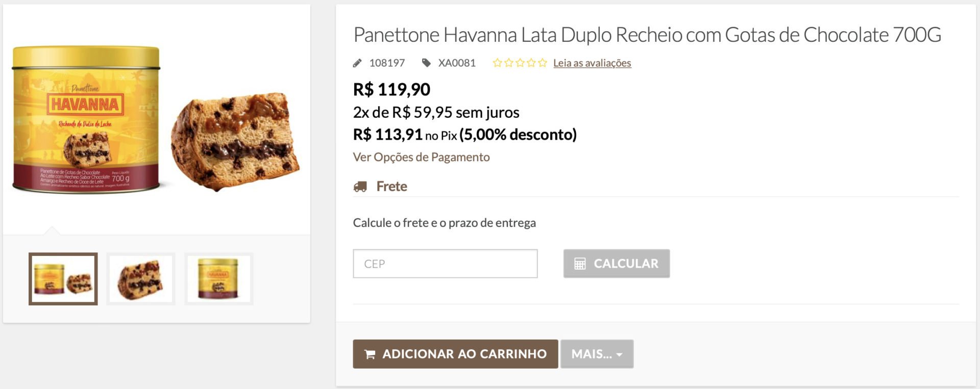Viewport: 980px width, 389px height.
Task: Add the panettone to cart with Adicionar ao Carrinho
Action: [455, 354]
